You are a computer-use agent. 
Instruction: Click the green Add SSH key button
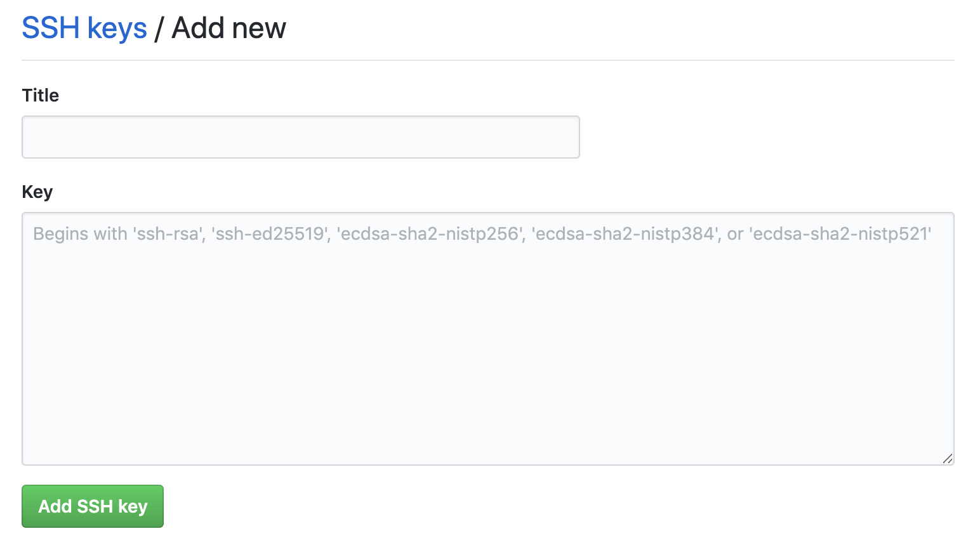[x=93, y=506]
